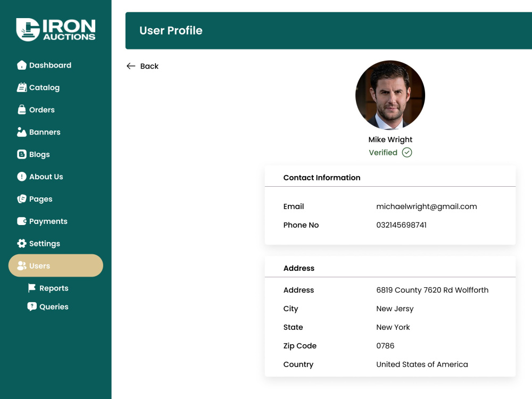This screenshot has height=399, width=532.
Task: Select the highlighted Users menu item
Action: click(56, 265)
